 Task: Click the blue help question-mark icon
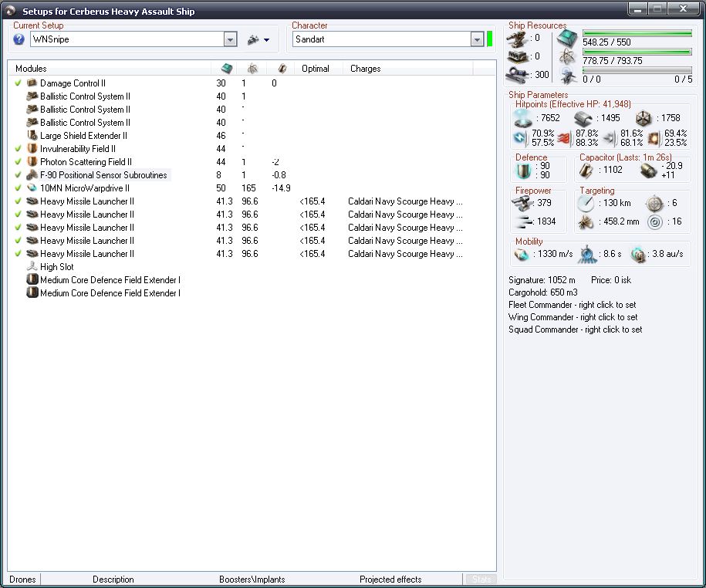[19, 39]
